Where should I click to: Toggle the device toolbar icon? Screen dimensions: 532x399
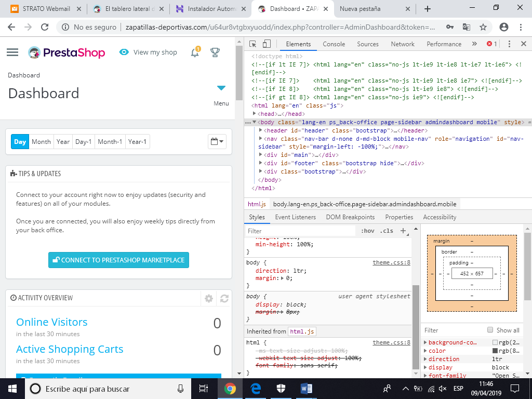tap(267, 44)
